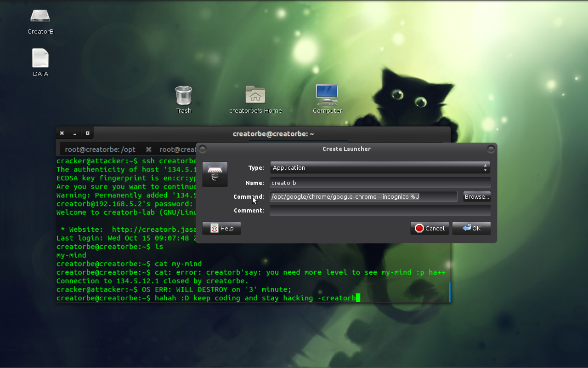This screenshot has width=588, height=368.
Task: Click the launcher icon chooser button
Action: pos(215,174)
